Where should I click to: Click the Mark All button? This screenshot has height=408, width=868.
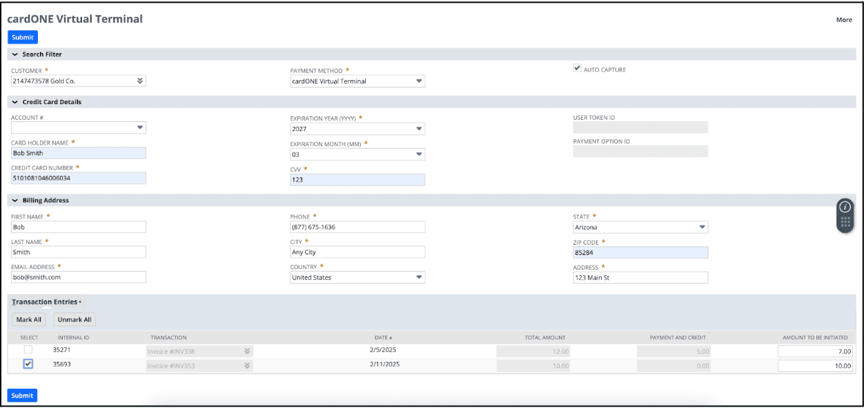point(29,320)
